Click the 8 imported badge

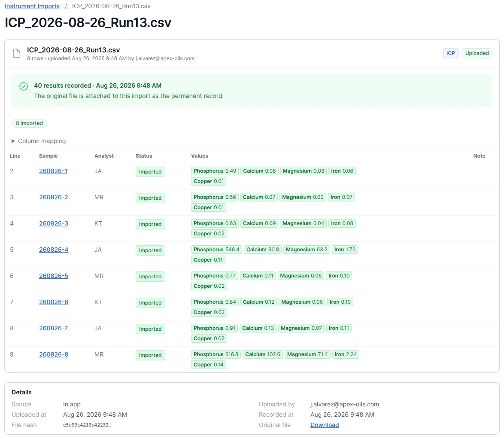click(29, 123)
